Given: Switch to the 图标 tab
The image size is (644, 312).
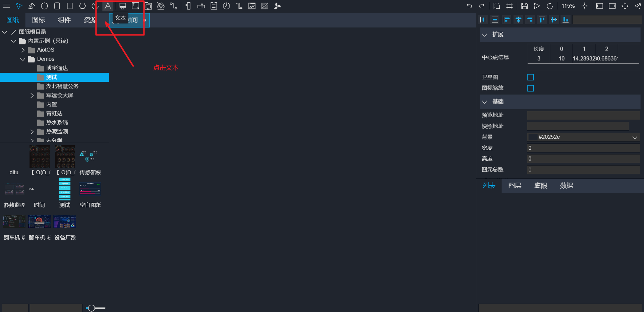Looking at the screenshot, I should point(38,20).
